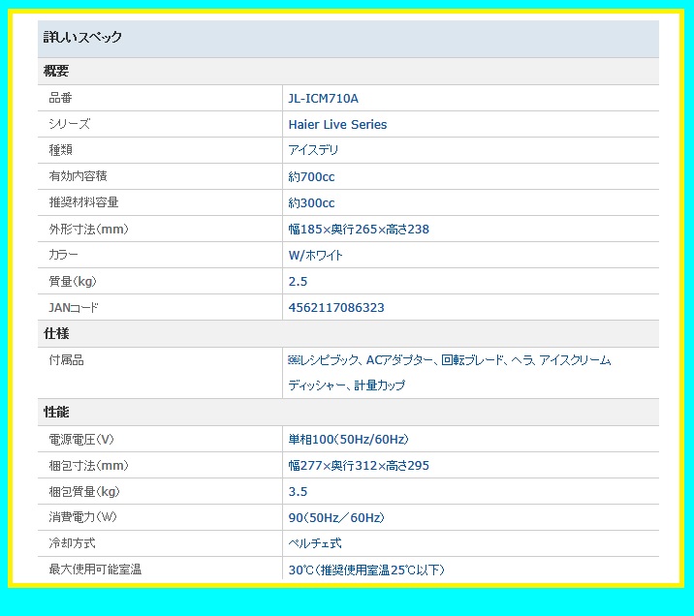Click the 付属品 row label
Viewport: 694px width, 616px height.
point(66,360)
